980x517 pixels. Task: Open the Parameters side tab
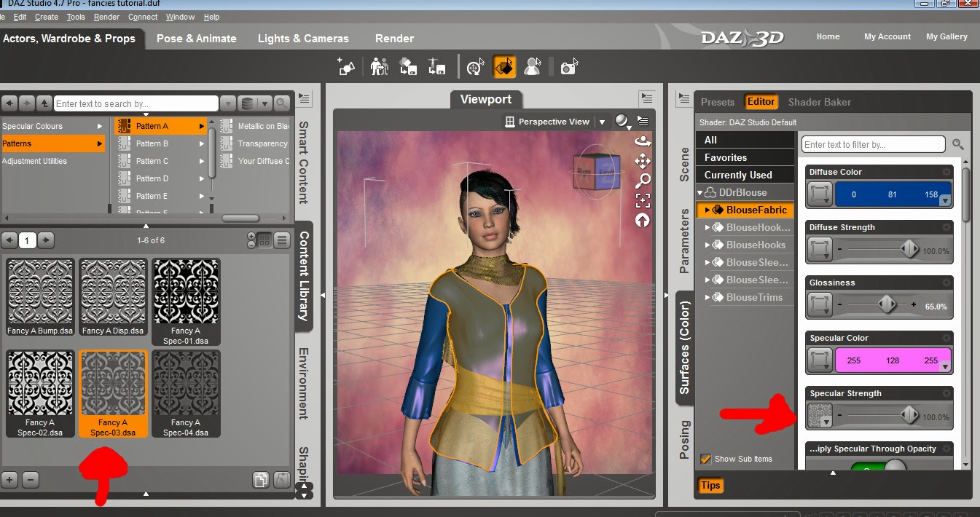684,240
